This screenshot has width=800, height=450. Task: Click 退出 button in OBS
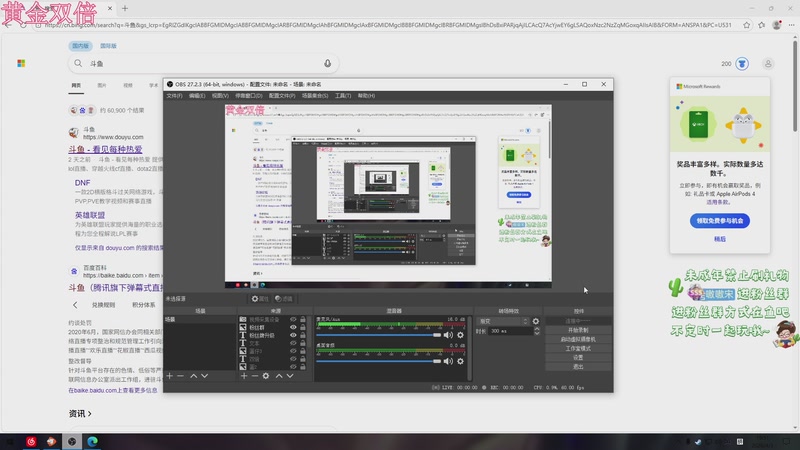[x=578, y=367]
